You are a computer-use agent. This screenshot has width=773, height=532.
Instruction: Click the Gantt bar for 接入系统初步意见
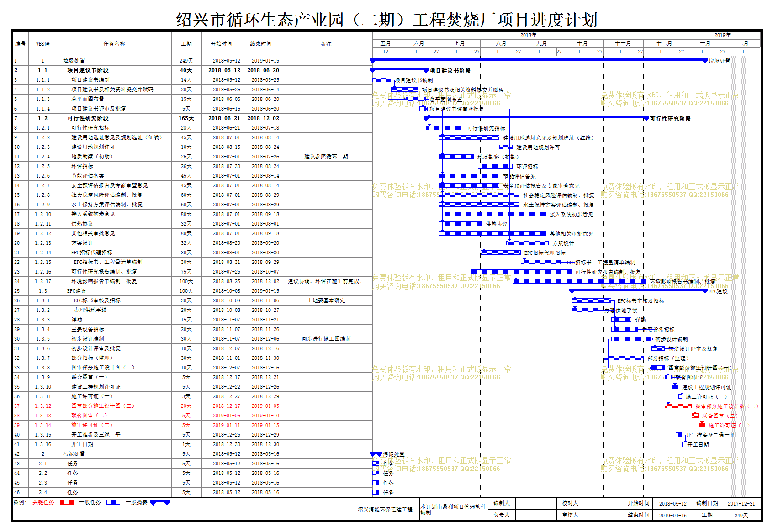pyautogui.click(x=492, y=214)
